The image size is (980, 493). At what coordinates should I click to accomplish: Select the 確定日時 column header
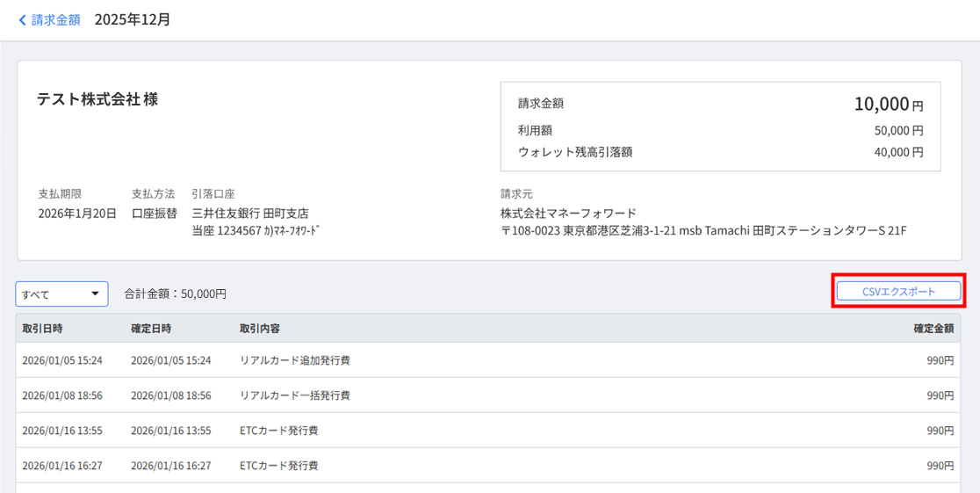pyautogui.click(x=151, y=329)
